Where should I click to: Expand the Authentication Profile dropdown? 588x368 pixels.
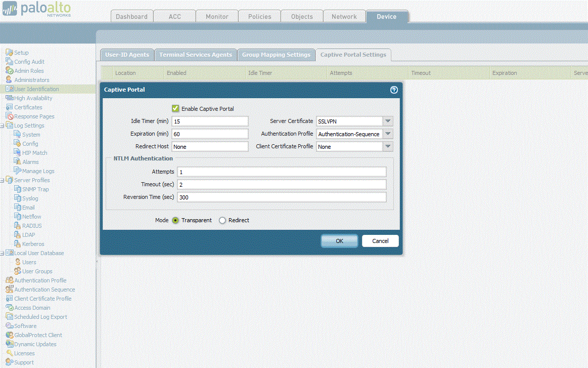(387, 134)
